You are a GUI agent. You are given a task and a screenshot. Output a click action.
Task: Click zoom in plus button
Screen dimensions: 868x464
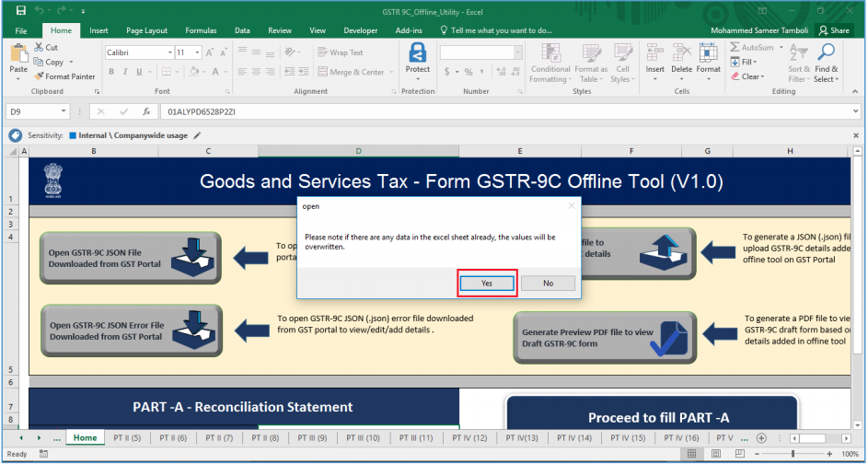[829, 454]
